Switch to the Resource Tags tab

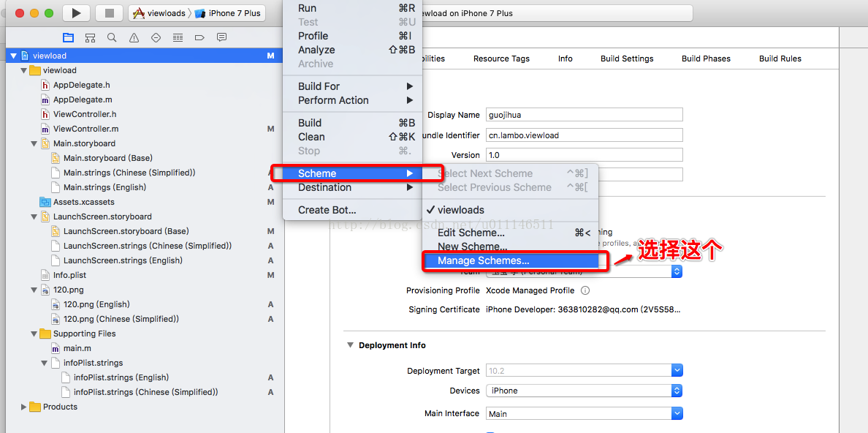(x=501, y=59)
